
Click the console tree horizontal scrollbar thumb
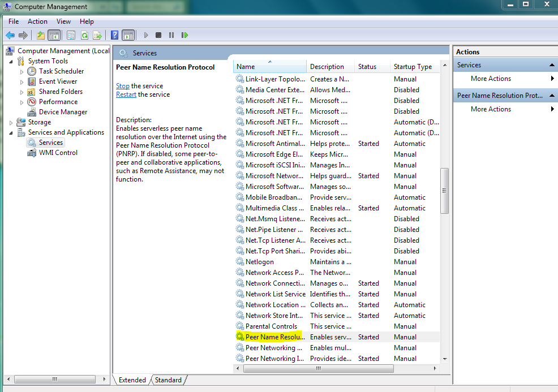(54, 379)
